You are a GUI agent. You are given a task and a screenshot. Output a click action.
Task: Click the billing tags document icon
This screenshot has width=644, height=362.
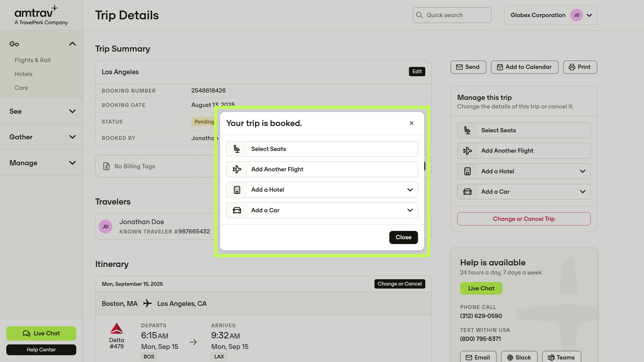coord(106,166)
